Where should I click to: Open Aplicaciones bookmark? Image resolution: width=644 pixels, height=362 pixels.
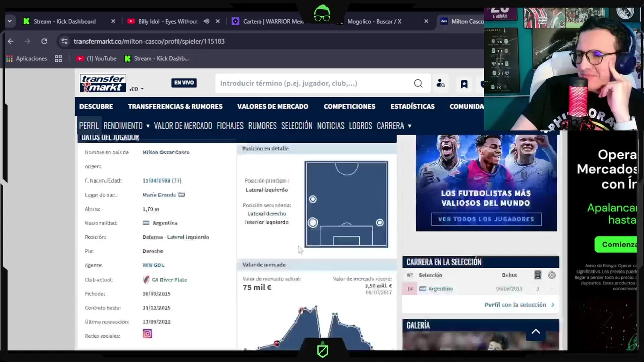click(26, 58)
